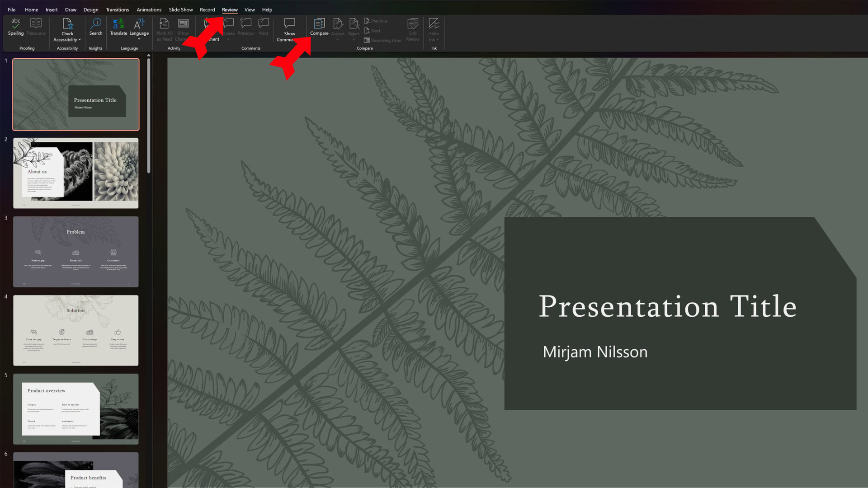Click New Comment button
This screenshot has width=868, height=488.
210,28
